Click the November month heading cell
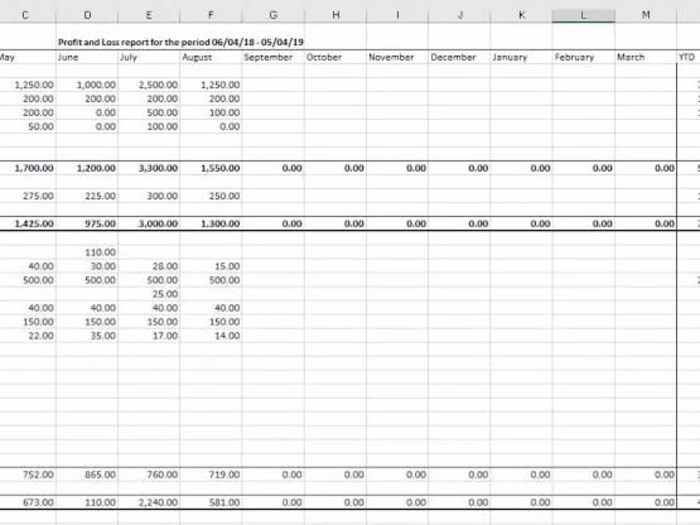 [x=397, y=57]
